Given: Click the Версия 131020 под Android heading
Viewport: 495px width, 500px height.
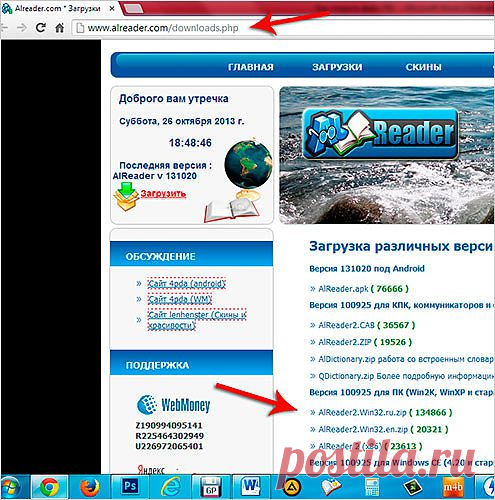Looking at the screenshot, I should coord(367,269).
